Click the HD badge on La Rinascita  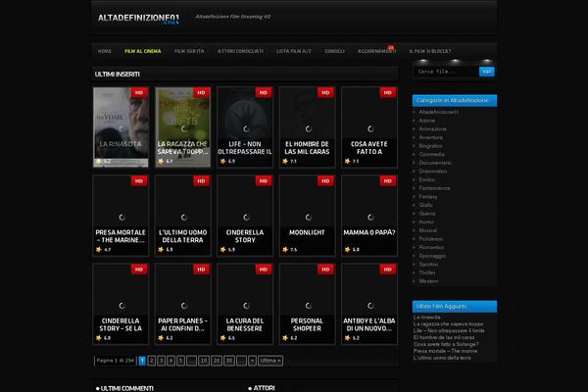click(139, 93)
